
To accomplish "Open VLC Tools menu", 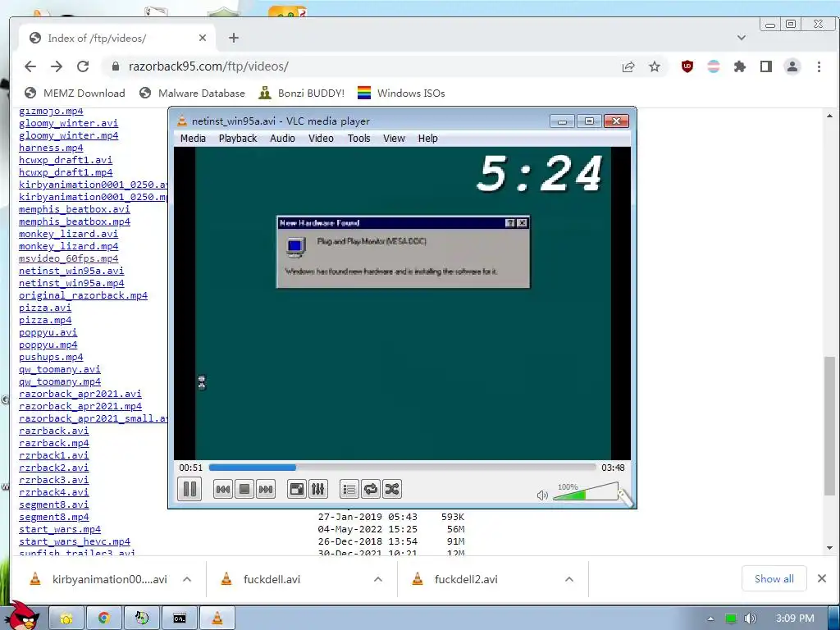I will click(359, 138).
